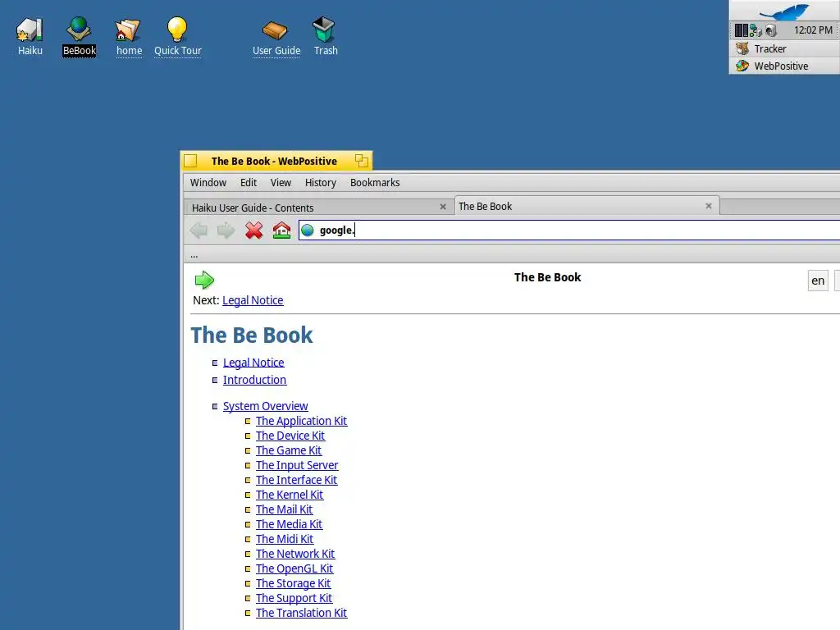Click the globe favicon in URL field
Image resolution: width=840 pixels, height=630 pixels.
tap(308, 231)
